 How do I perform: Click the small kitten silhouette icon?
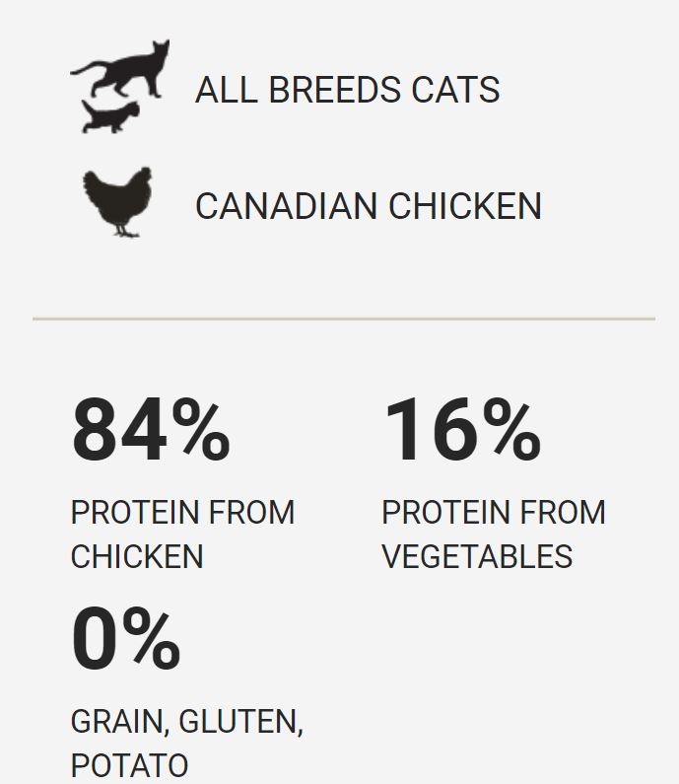(x=108, y=116)
